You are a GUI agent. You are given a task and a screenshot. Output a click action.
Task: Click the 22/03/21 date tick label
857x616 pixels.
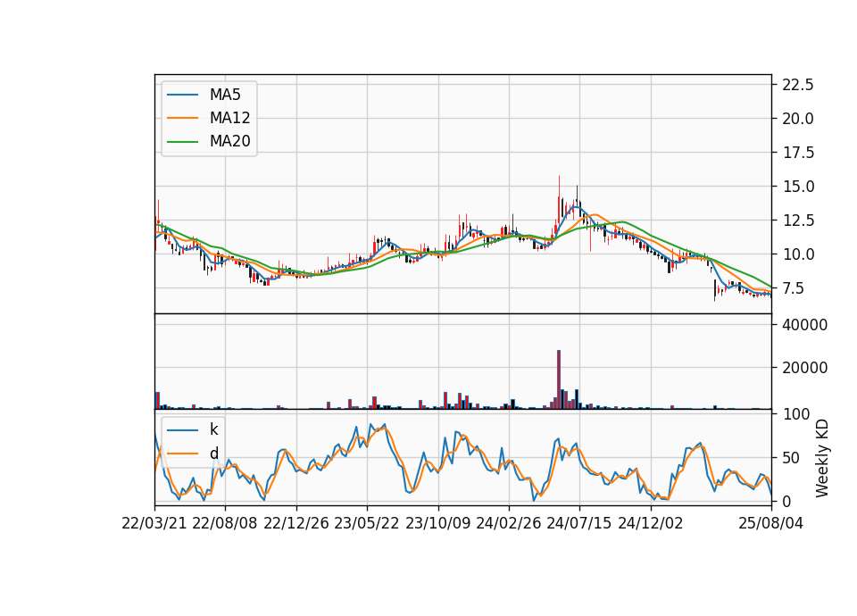click(x=154, y=523)
